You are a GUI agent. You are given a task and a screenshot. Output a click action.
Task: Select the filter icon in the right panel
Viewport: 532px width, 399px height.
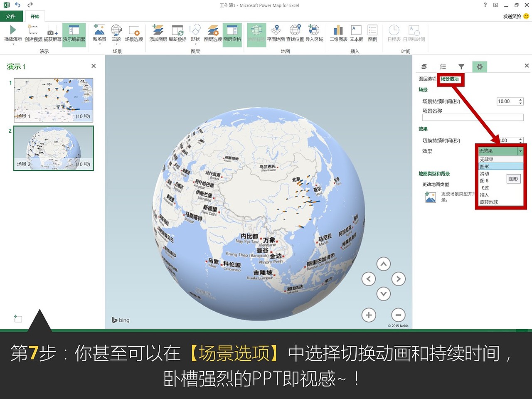[x=461, y=66]
